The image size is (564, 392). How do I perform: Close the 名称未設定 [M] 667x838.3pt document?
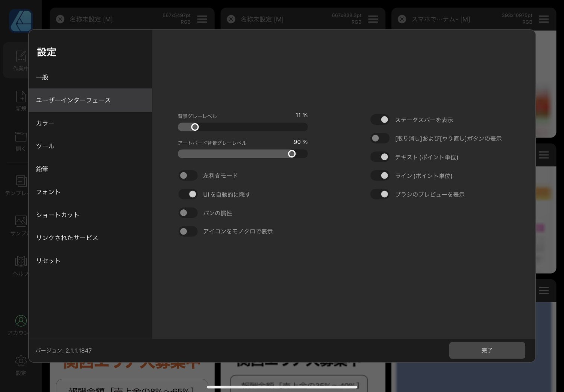pyautogui.click(x=231, y=19)
